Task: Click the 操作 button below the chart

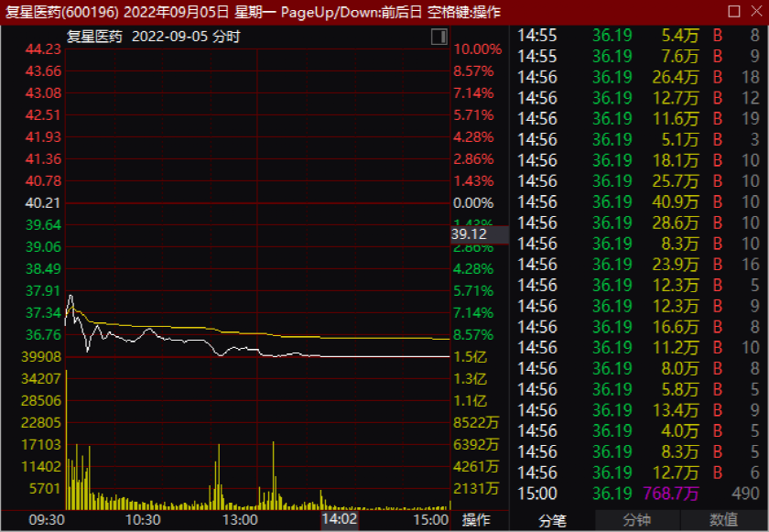Action: tap(476, 520)
